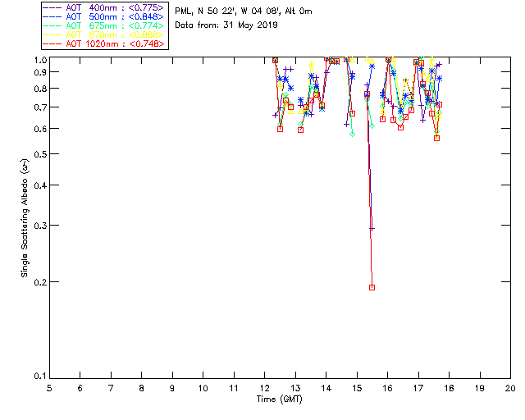
Task: Click the purple plus marker near 0.3
Action: [372, 229]
